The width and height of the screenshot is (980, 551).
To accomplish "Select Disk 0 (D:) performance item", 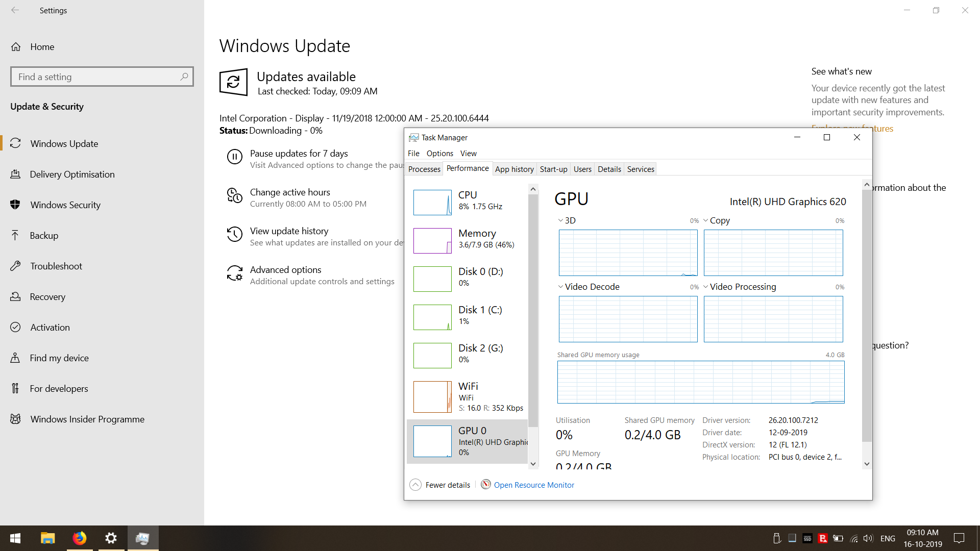I will [x=467, y=279].
